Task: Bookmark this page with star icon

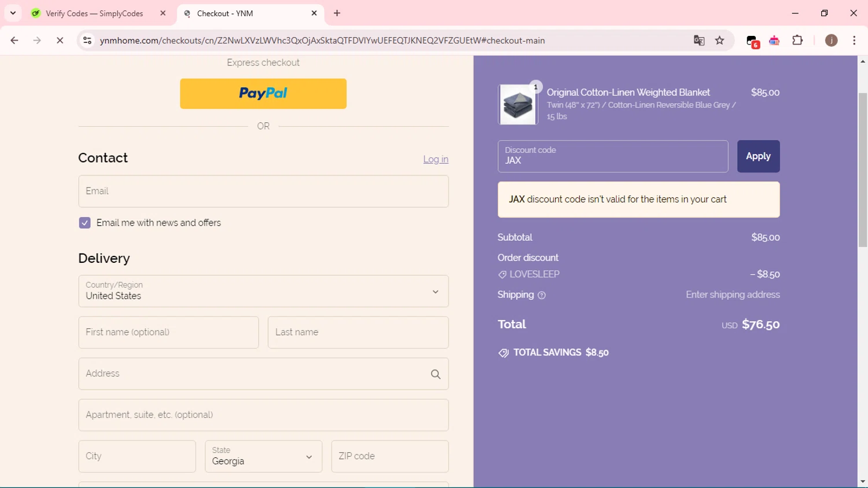Action: [x=720, y=41]
